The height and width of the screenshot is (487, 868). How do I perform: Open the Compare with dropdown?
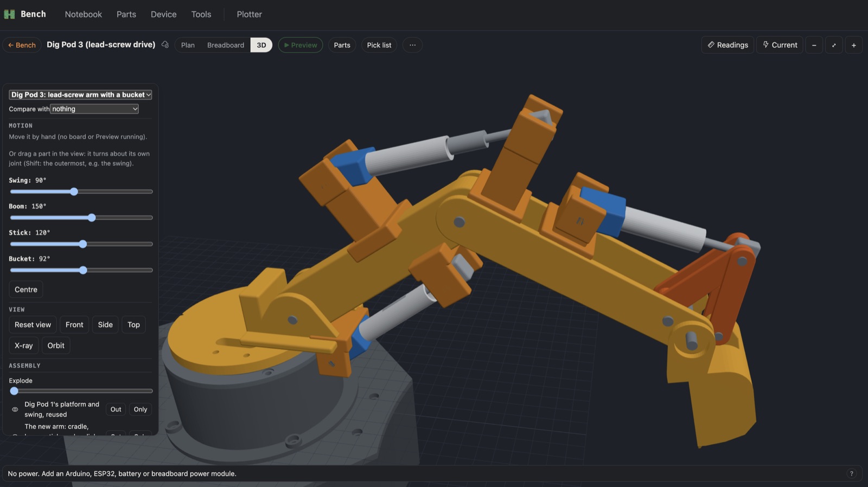94,109
